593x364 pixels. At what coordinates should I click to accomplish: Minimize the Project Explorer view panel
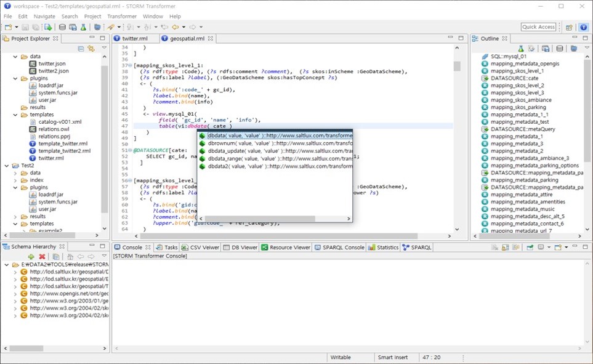(x=92, y=38)
